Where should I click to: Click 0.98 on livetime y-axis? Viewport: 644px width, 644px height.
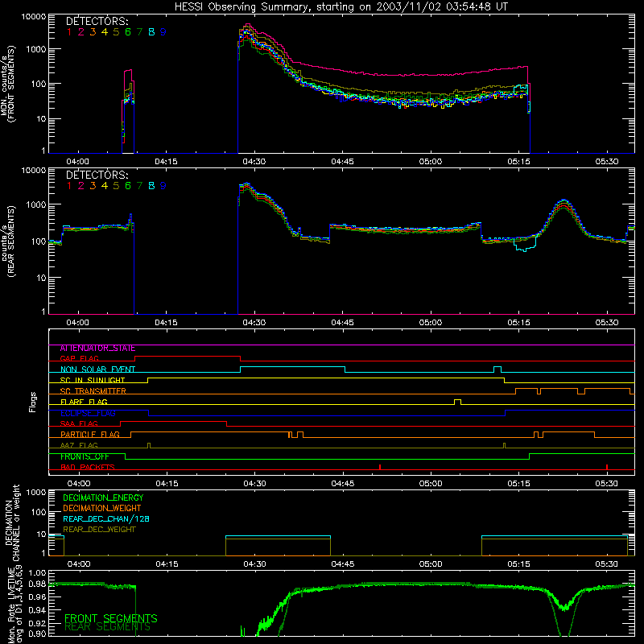[38, 584]
